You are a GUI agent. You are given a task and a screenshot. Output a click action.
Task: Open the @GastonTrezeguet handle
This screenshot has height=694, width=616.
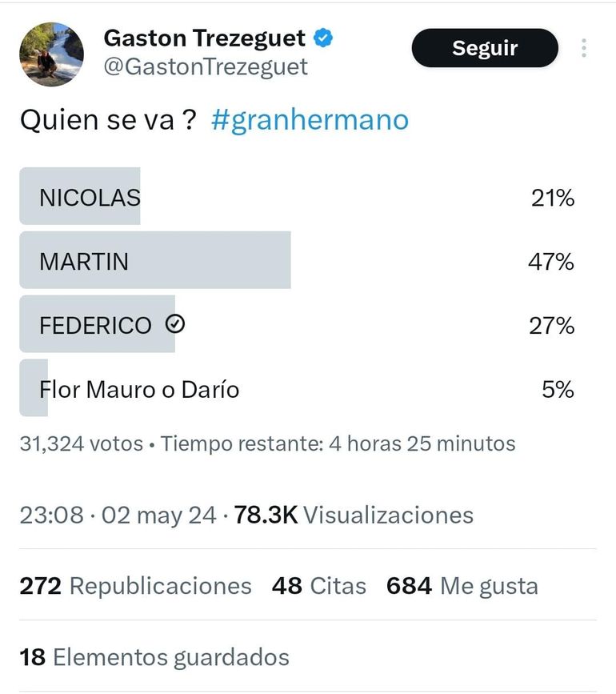[x=205, y=67]
